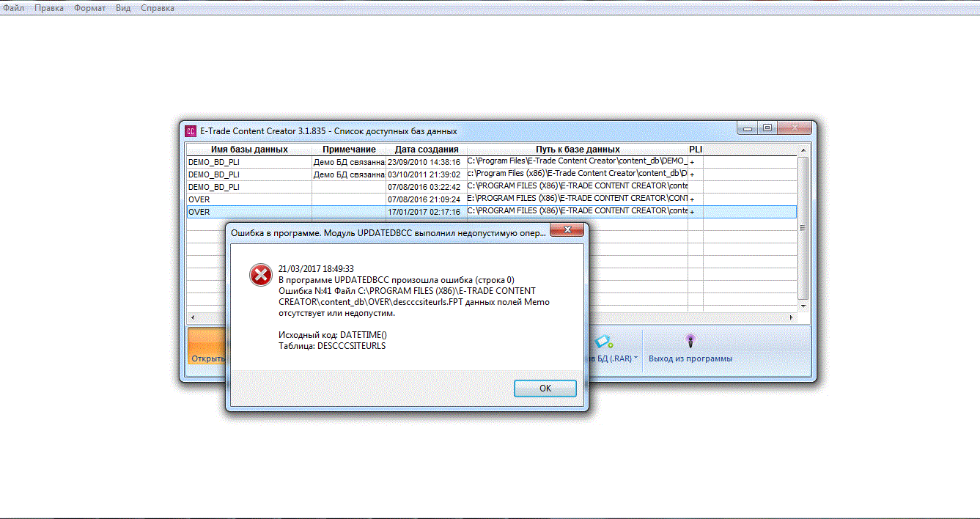Click the scroll-down arrow of database list
This screenshot has height=519, width=980.
[803, 305]
